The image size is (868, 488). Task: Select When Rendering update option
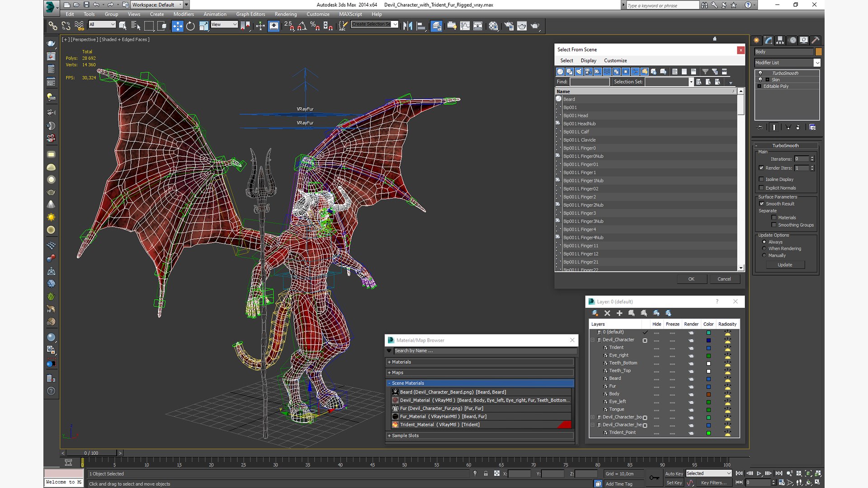(x=764, y=249)
